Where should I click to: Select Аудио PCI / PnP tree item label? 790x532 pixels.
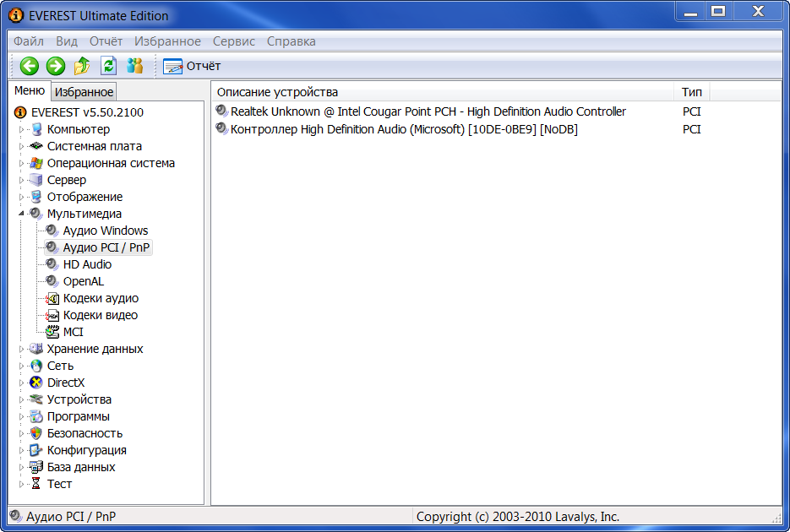click(106, 247)
